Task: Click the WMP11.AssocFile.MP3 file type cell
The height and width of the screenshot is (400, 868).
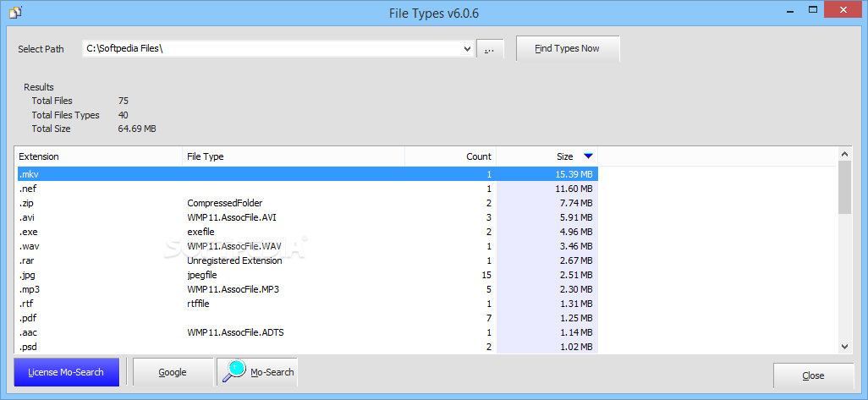Action: pos(233,289)
